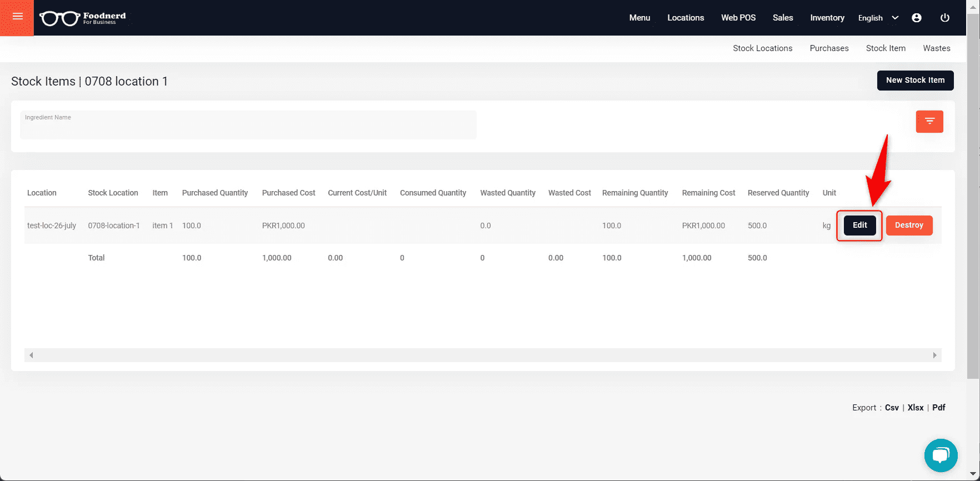Click the page scrollbar down arrow
Image resolution: width=980 pixels, height=481 pixels.
click(973, 475)
